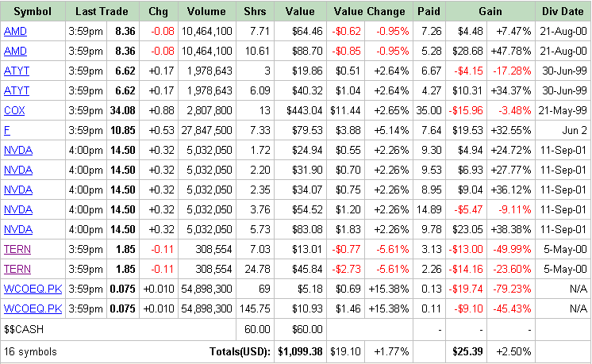This screenshot has width=592, height=364.
Task: Select the -49.99% gain cell
Action: point(511,249)
